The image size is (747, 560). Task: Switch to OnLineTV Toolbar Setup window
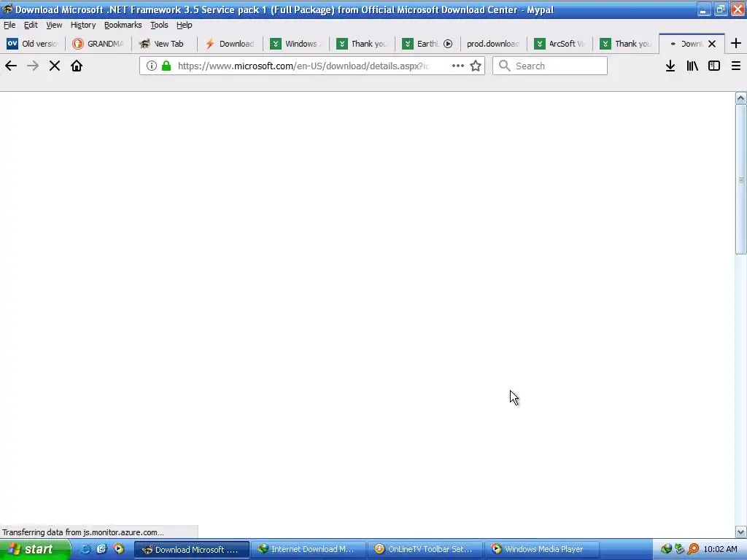coord(425,550)
